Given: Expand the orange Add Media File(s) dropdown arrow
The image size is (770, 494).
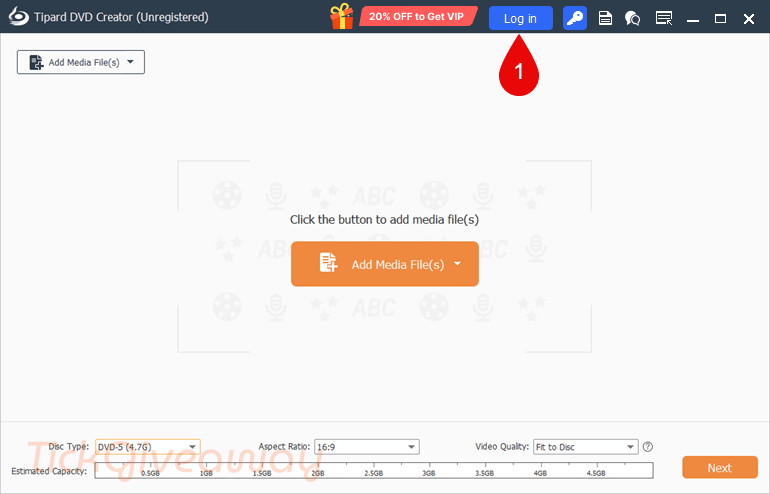Looking at the screenshot, I should pos(458,264).
